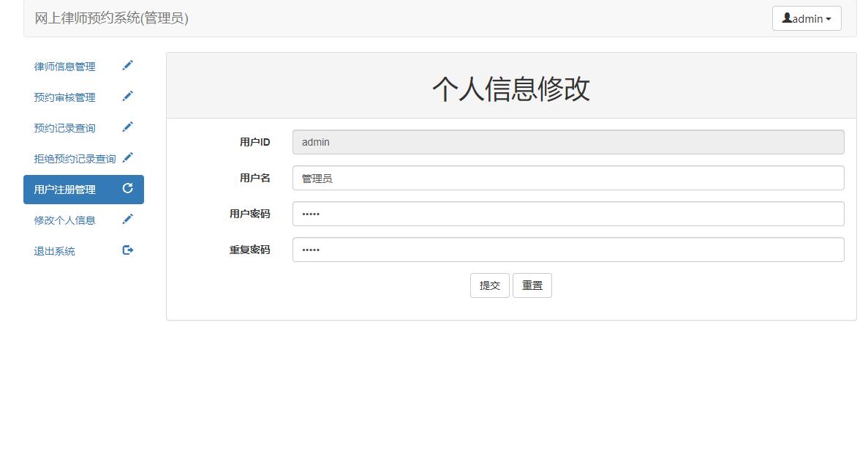868x456 pixels.
Task: Click the 用户名 input field
Action: (x=568, y=178)
